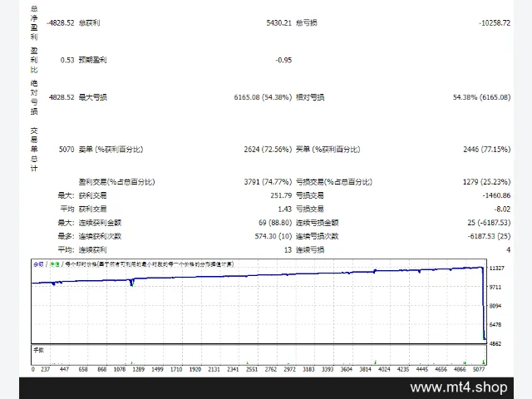532x399 pixels.
Task: Click the total trades count 5070
Action: pos(66,150)
